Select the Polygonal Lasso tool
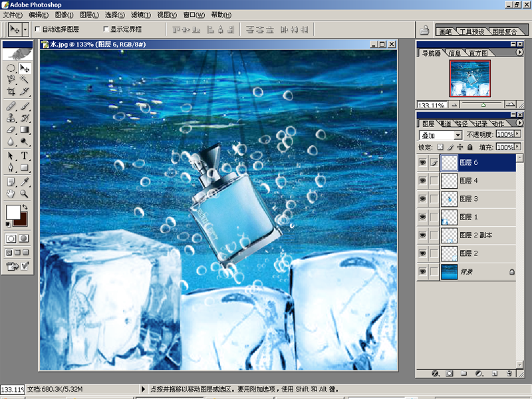 [x=11, y=80]
